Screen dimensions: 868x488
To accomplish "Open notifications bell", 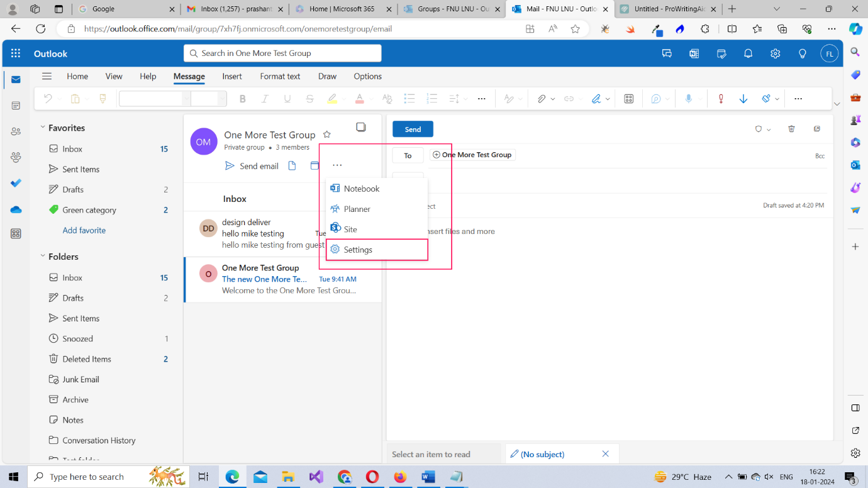I will [748, 53].
